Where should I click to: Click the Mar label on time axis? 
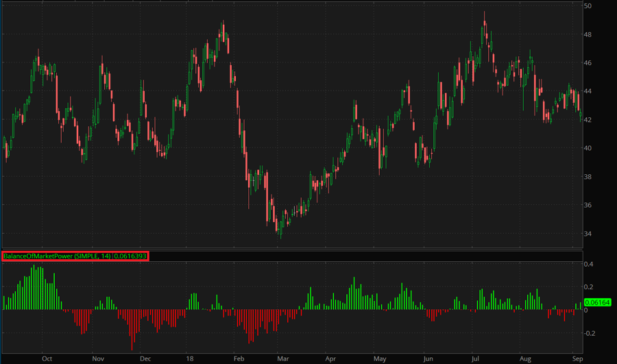[283, 358]
